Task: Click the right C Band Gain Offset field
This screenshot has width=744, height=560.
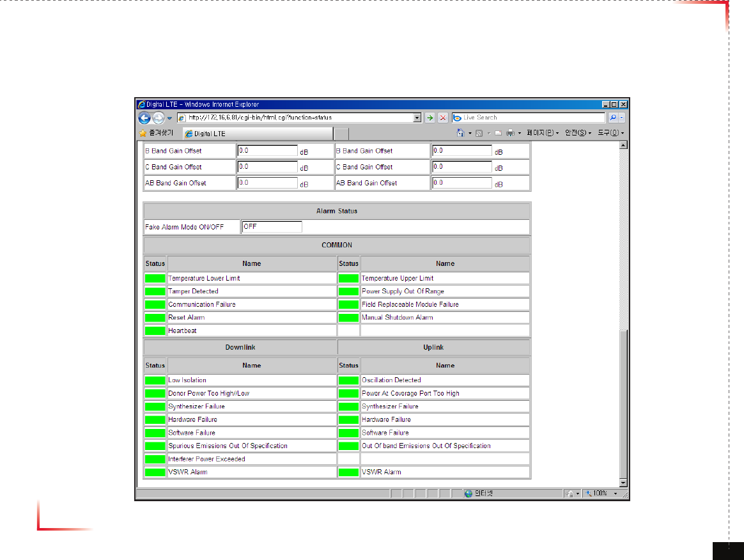Action: pos(461,167)
